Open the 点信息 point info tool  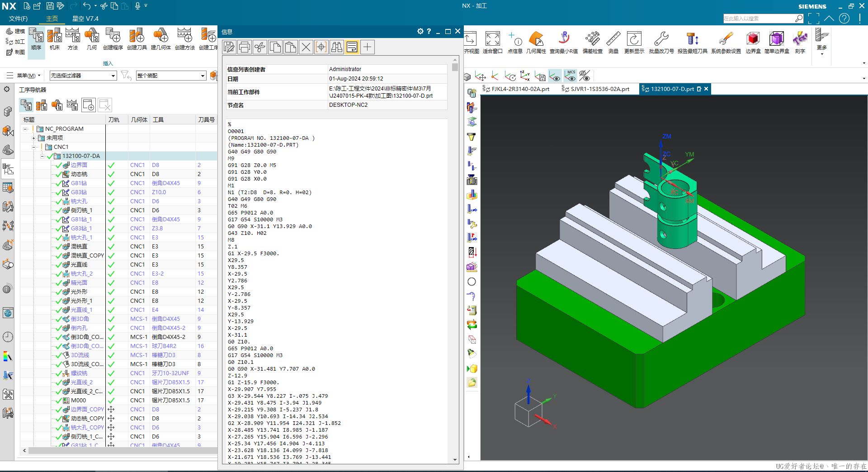coord(515,43)
